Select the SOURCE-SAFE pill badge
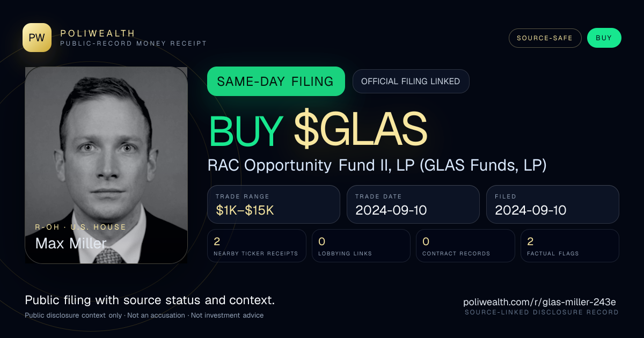 tap(545, 38)
